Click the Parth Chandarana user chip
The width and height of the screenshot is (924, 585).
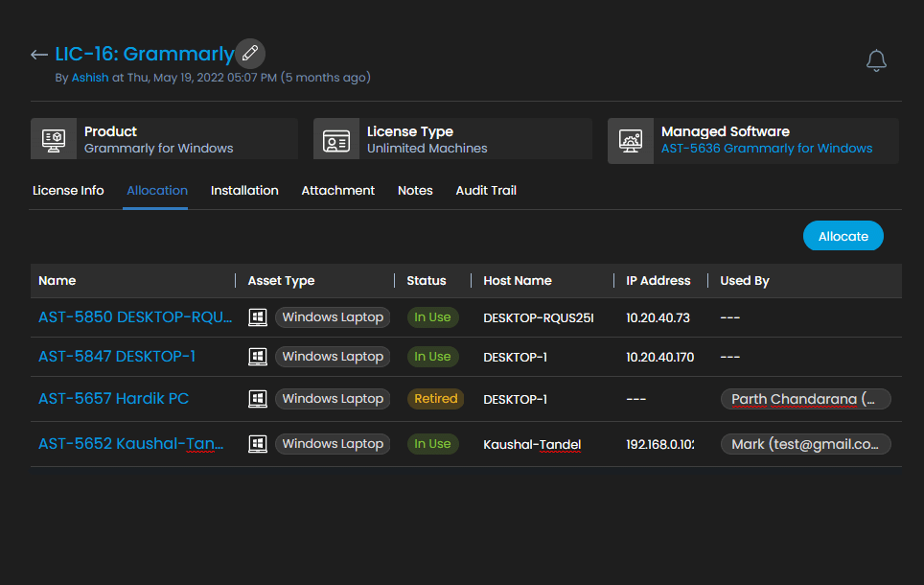click(805, 399)
